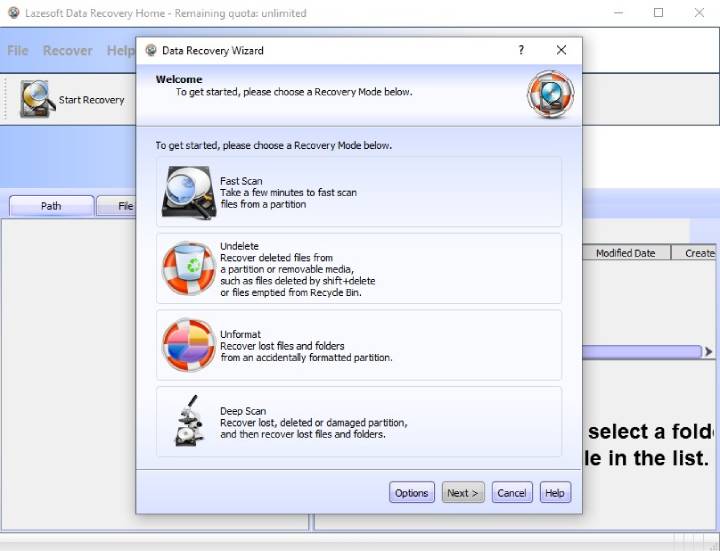
Task: Switch to the Path tab
Action: (51, 206)
